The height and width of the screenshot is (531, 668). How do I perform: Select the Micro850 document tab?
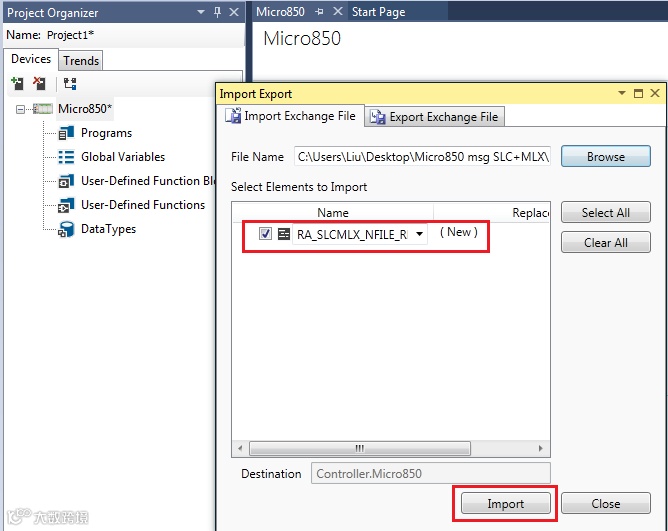[x=280, y=12]
